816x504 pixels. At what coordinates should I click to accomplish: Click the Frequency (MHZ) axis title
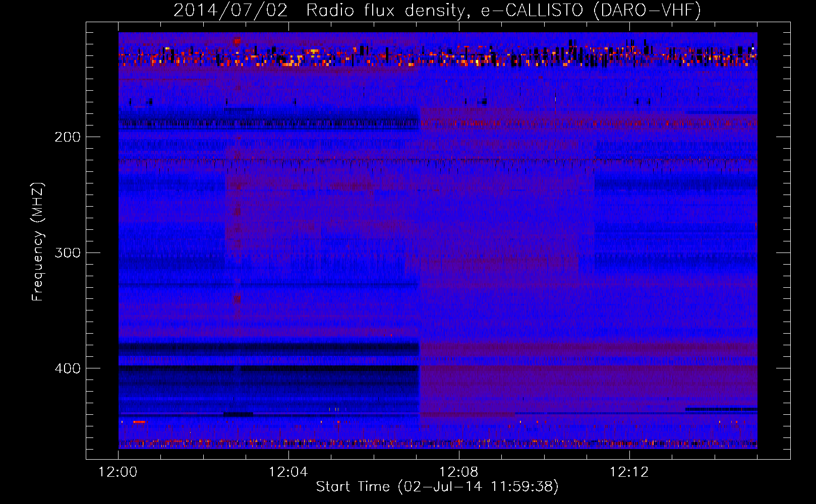tap(38, 242)
